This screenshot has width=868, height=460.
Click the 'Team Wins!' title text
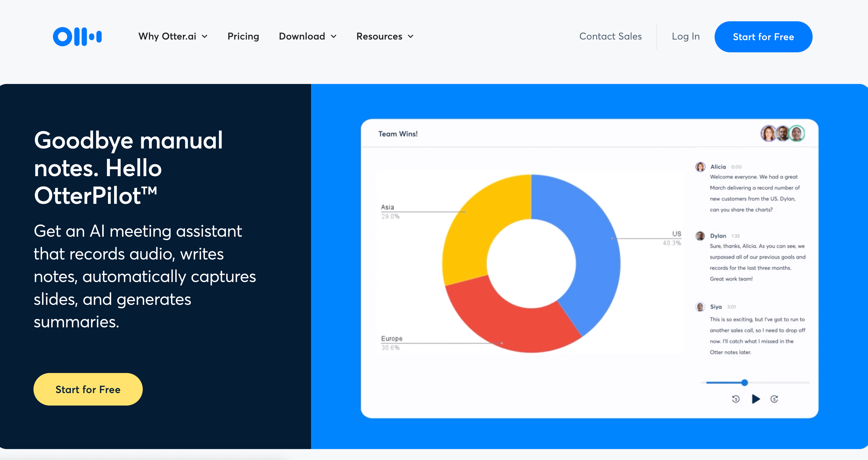(x=397, y=134)
